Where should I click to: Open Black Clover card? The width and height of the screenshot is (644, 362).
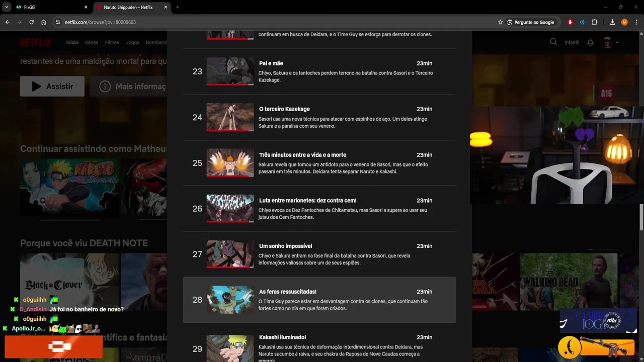[69, 282]
